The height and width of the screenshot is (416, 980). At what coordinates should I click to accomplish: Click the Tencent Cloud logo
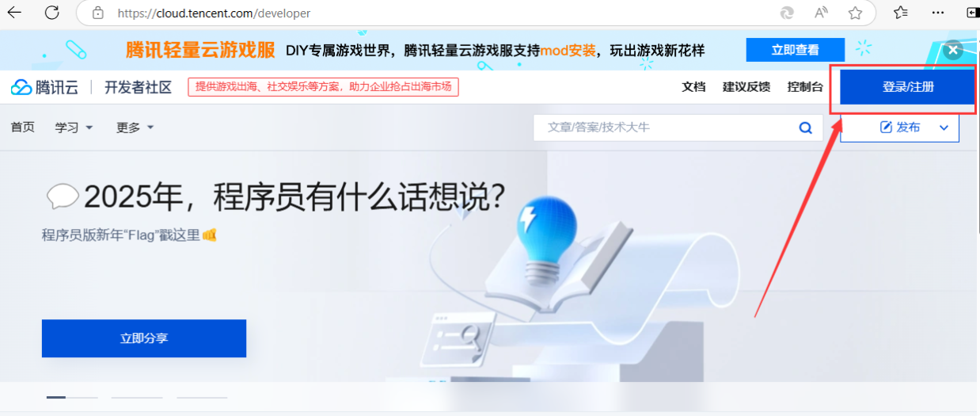pyautogui.click(x=44, y=87)
